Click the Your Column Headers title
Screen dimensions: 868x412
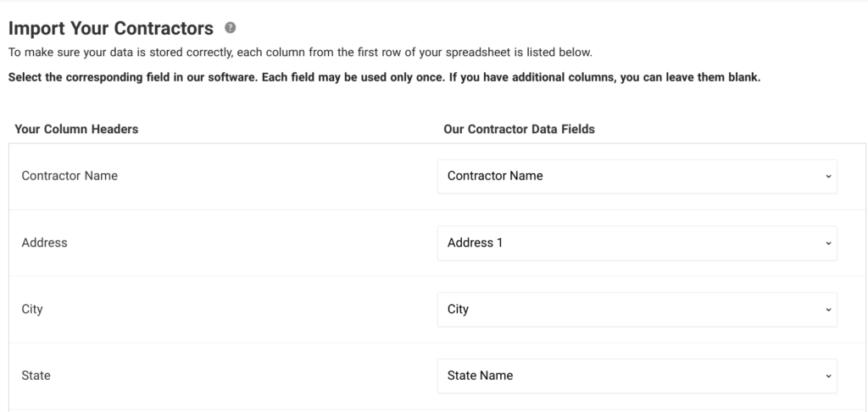(76, 130)
